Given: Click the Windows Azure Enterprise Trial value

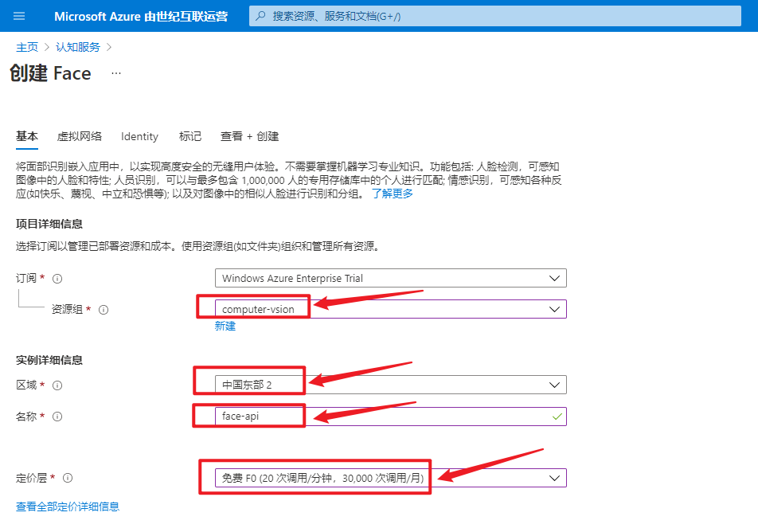Looking at the screenshot, I should pyautogui.click(x=292, y=278).
